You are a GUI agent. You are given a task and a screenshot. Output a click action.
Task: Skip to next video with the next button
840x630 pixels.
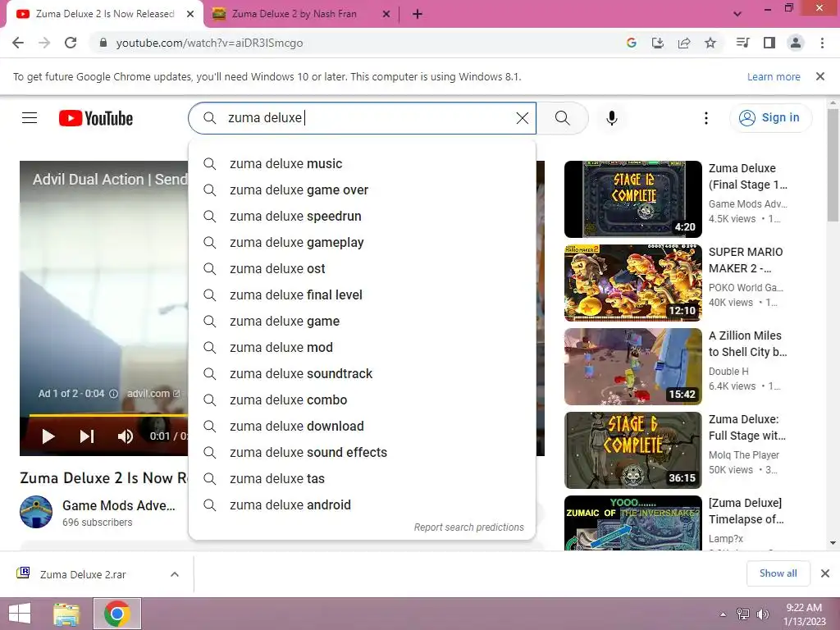click(87, 436)
